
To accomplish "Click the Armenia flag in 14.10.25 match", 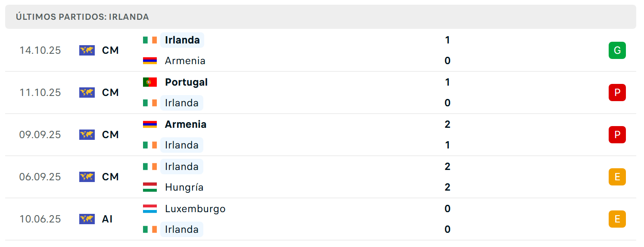I will 150,61.
